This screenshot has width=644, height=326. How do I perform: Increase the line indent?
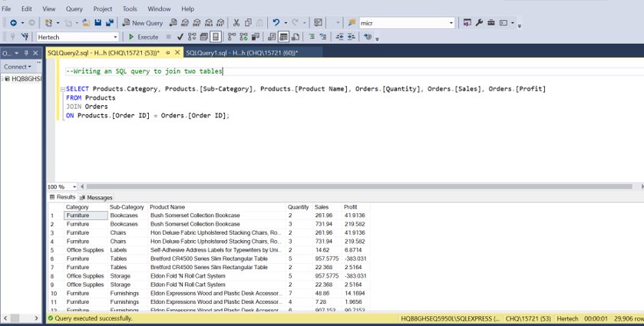(351, 37)
